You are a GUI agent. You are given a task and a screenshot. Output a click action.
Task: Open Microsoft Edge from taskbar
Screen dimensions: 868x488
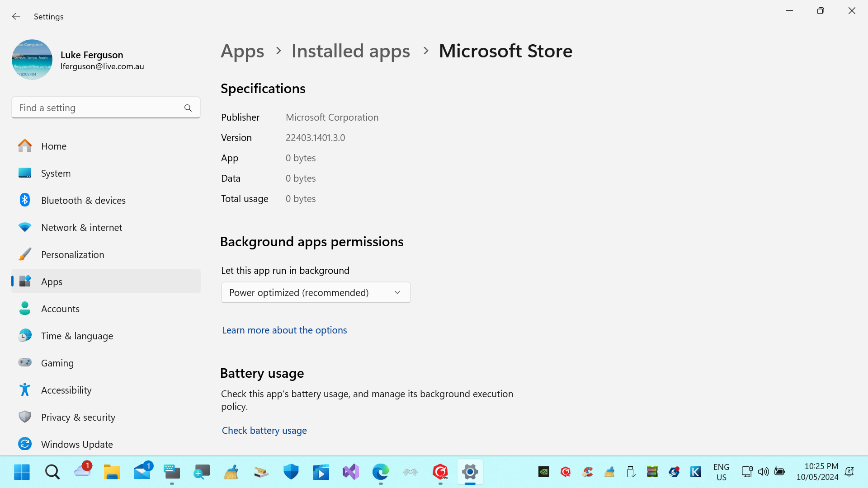point(381,472)
